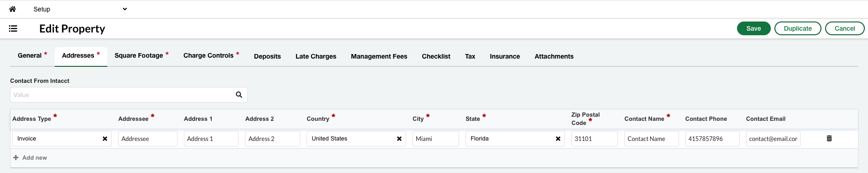Image resolution: width=868 pixels, height=173 pixels.
Task: Open the Attachments tab
Action: pyautogui.click(x=554, y=56)
